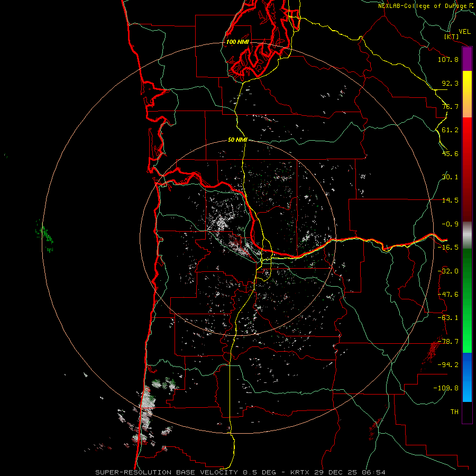Click the -0.9 velocity scale value

click(x=450, y=224)
